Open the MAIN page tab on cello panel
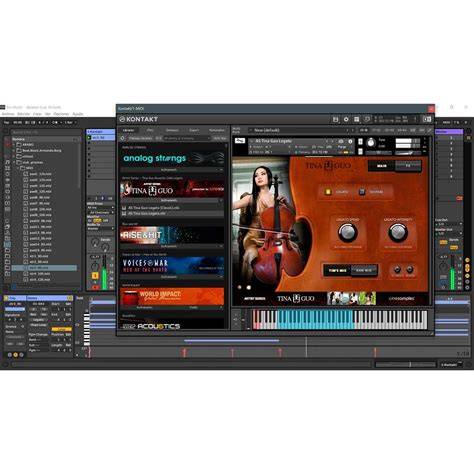 (382, 166)
